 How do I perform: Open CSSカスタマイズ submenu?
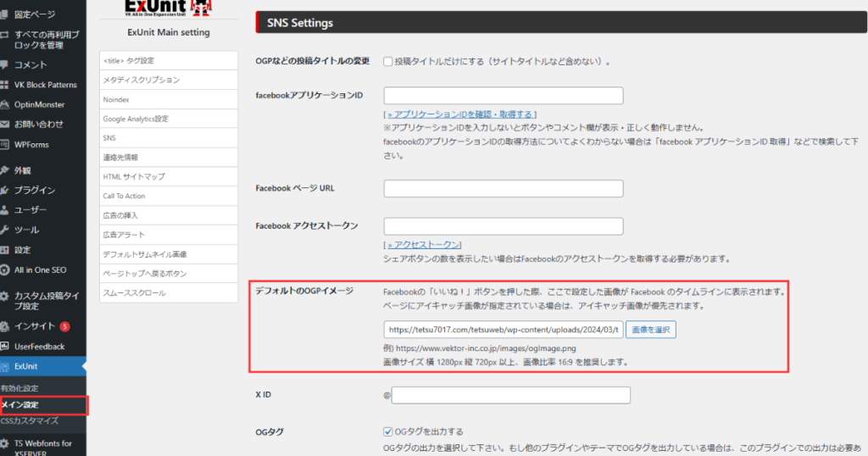pyautogui.click(x=30, y=421)
